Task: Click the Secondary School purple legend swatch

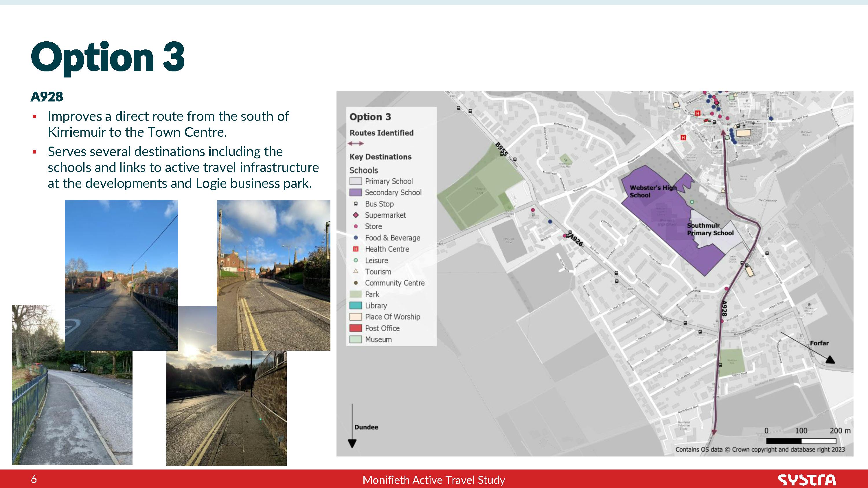Action: [x=356, y=192]
